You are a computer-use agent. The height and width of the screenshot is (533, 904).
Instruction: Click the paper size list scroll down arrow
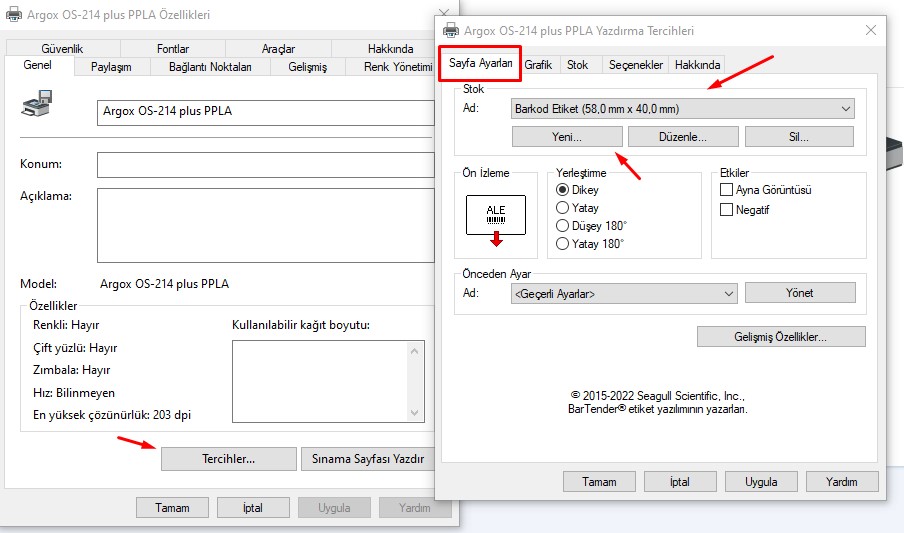point(414,412)
